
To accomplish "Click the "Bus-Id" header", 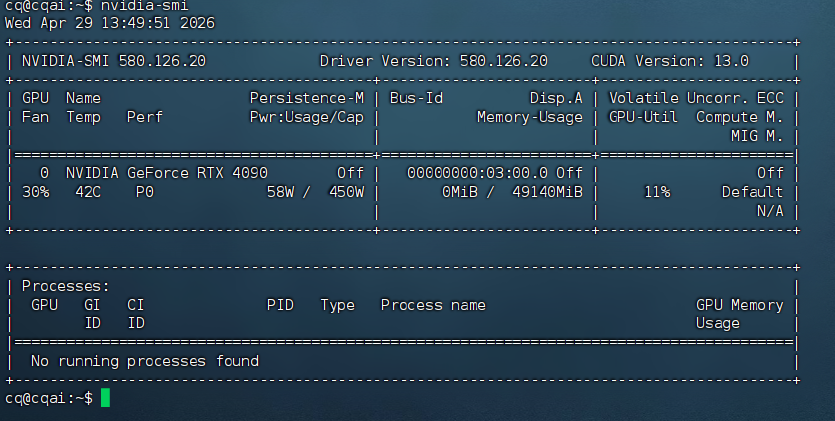I will coord(416,98).
